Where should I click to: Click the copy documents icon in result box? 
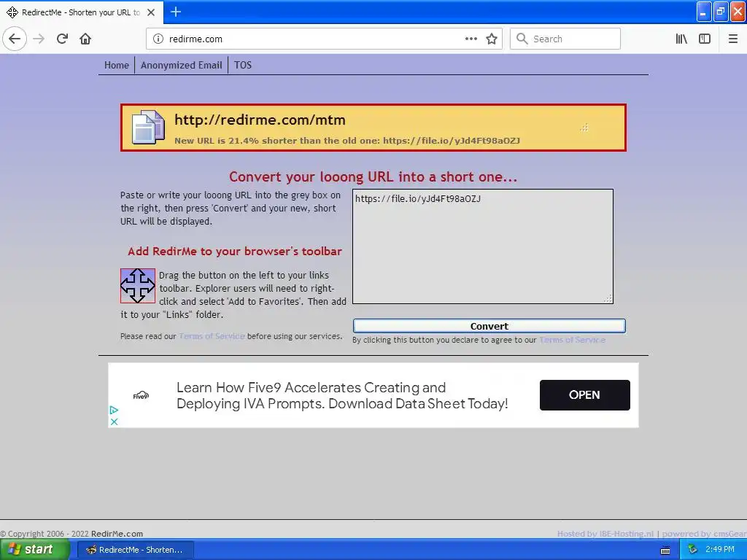(x=148, y=127)
